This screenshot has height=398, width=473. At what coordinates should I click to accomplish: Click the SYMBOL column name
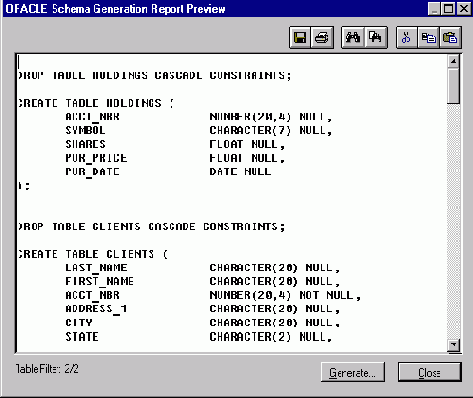point(85,130)
